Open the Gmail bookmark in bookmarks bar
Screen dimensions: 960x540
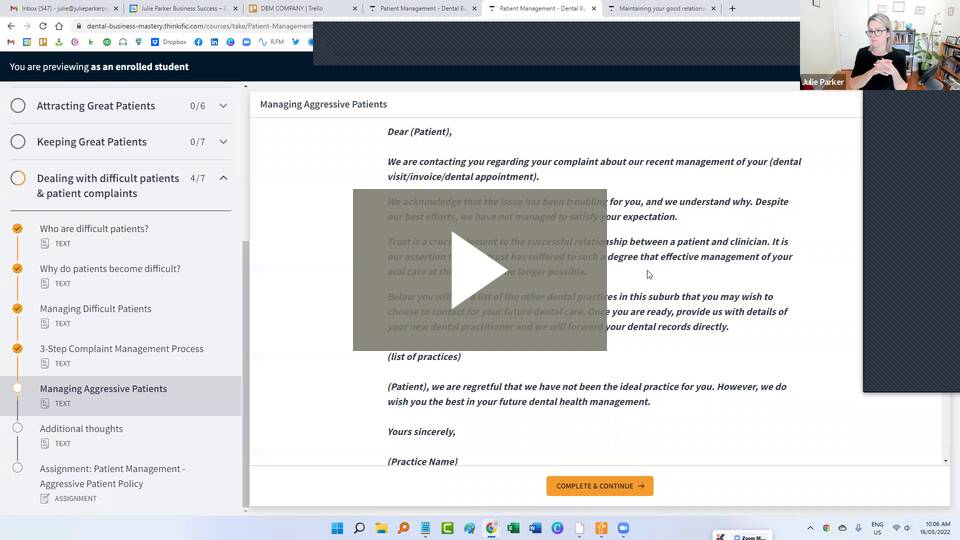11,42
